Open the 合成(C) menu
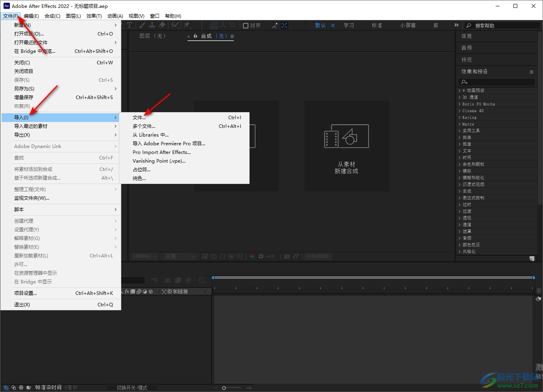Image resolution: width=543 pixels, height=392 pixels. [53, 16]
